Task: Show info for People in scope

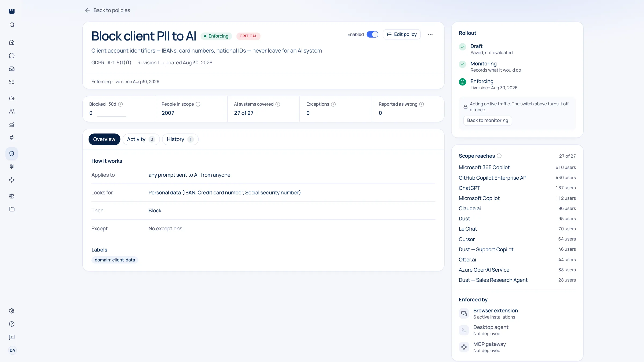Action: click(198, 104)
